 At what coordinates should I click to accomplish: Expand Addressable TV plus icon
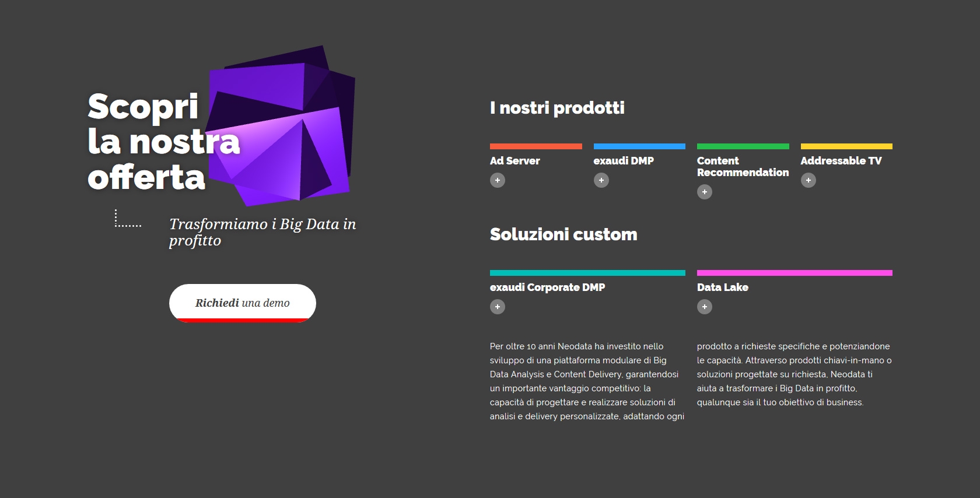[808, 180]
